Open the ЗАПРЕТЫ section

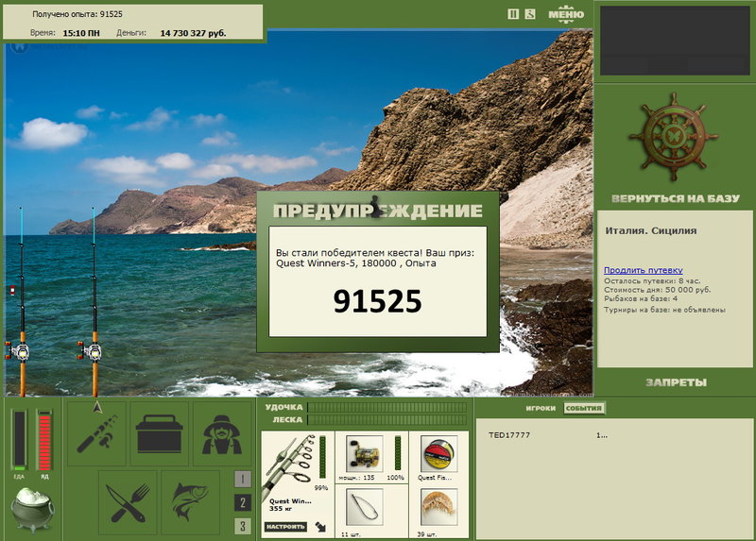[x=676, y=382]
